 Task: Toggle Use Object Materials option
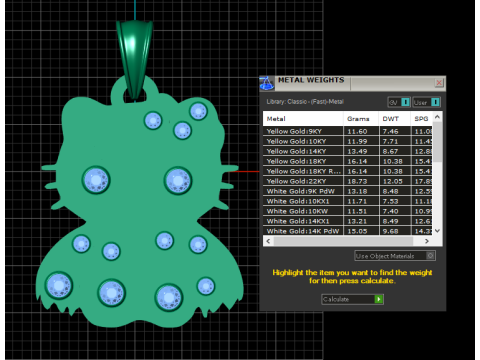point(395,256)
